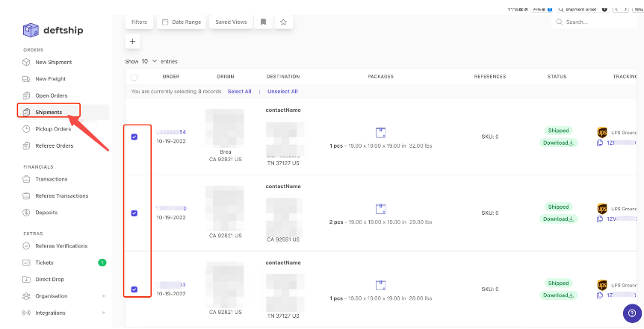This screenshot has width=644, height=329.
Task: Click UPS logo in the 2 pcs row
Action: [x=601, y=209]
